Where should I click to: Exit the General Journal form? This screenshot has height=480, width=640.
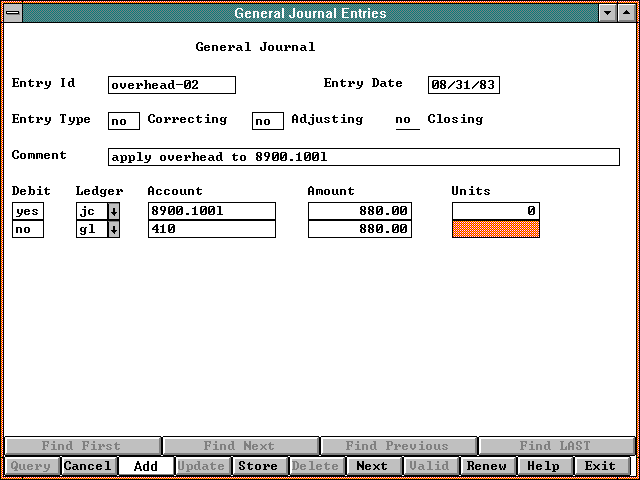(x=601, y=466)
